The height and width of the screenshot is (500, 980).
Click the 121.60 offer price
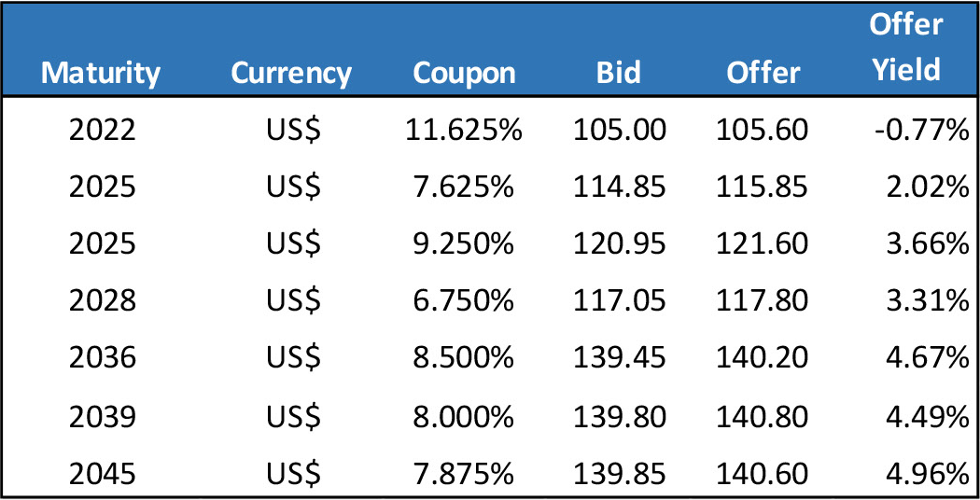(762, 243)
